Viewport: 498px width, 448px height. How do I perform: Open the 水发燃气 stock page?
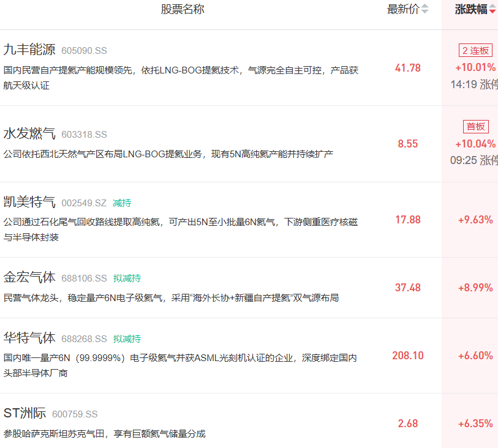[29, 133]
